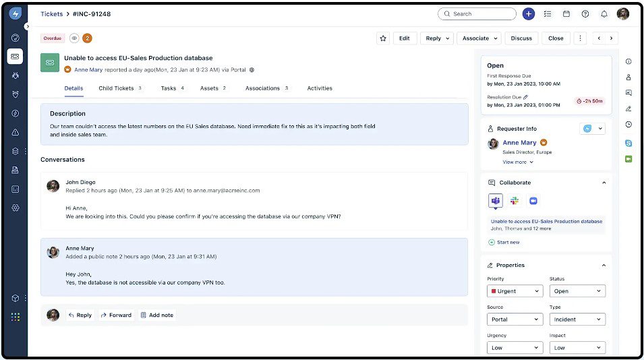Open Microsoft Teams collaboration icon
Viewport: 644px width, 360px height.
[496, 201]
